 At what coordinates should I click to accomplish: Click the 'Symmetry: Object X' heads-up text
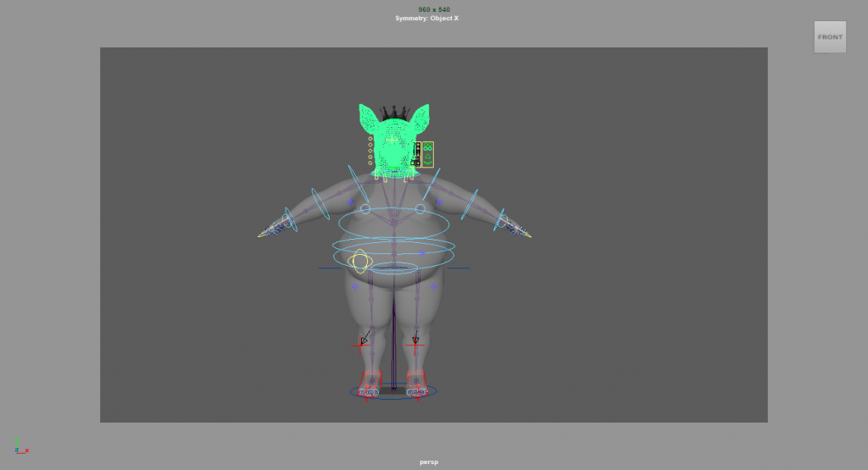pos(427,19)
